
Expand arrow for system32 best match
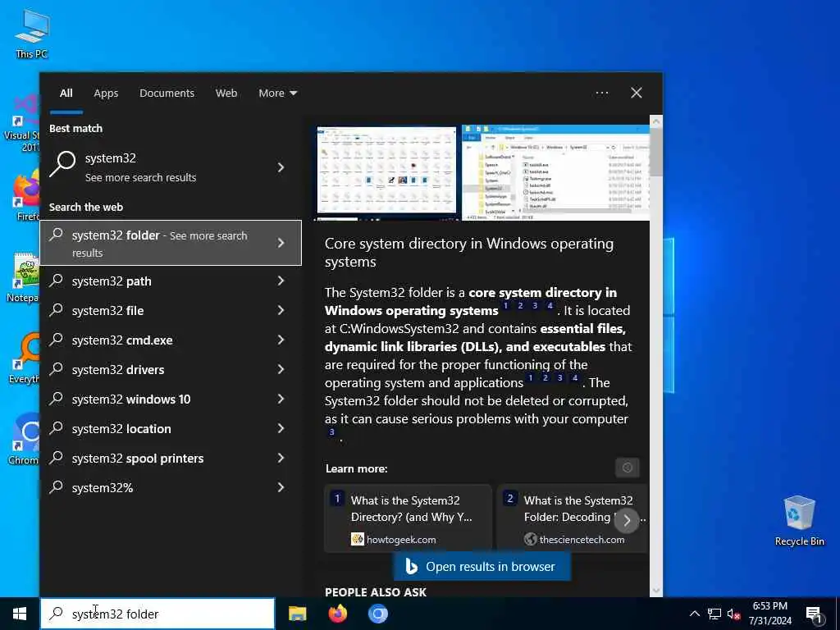coord(281,167)
